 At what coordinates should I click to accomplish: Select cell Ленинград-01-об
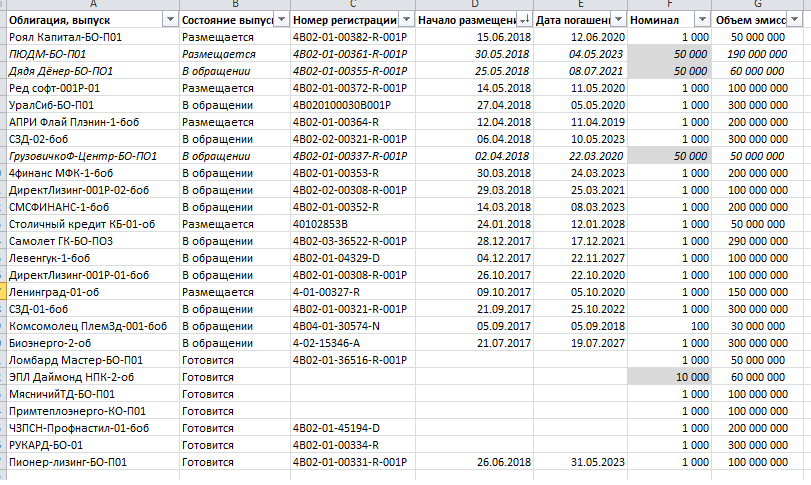[93, 293]
